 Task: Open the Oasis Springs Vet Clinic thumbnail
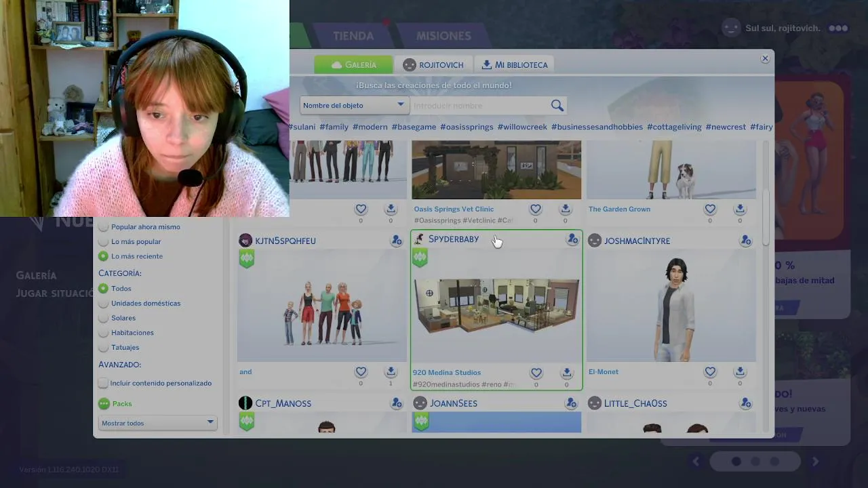pos(496,169)
